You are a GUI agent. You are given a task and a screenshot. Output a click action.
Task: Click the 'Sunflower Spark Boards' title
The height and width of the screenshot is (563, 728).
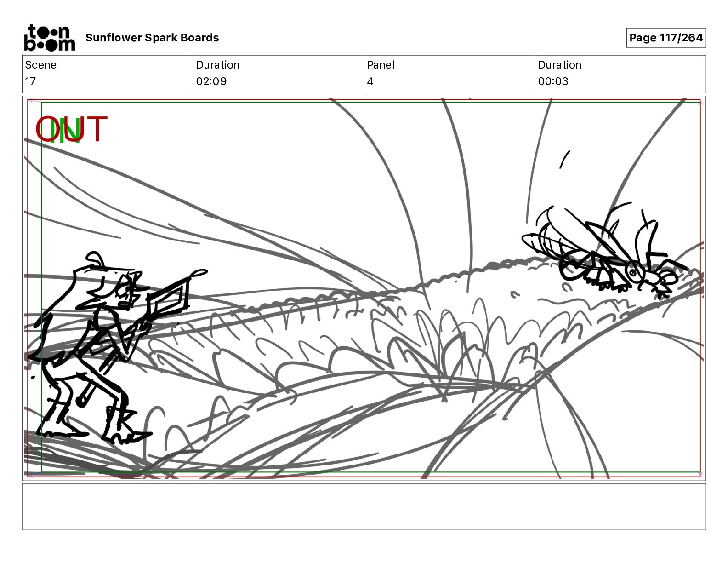[x=152, y=38]
